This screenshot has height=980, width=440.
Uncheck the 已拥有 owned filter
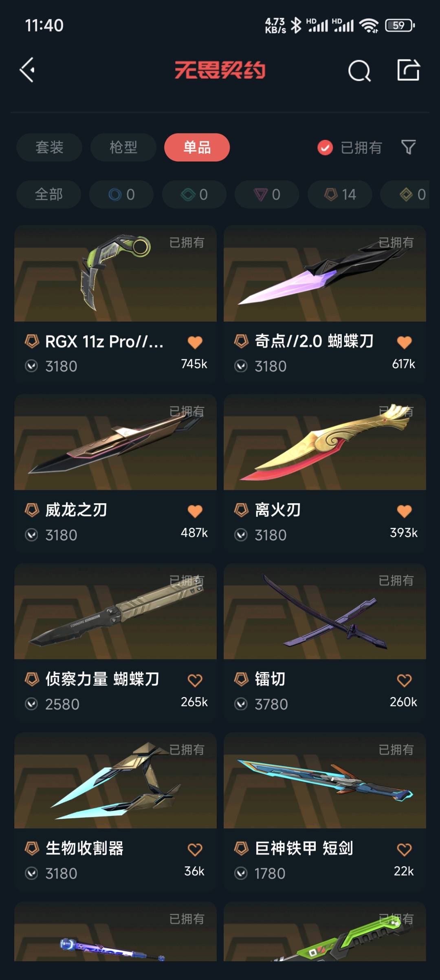[x=350, y=148]
